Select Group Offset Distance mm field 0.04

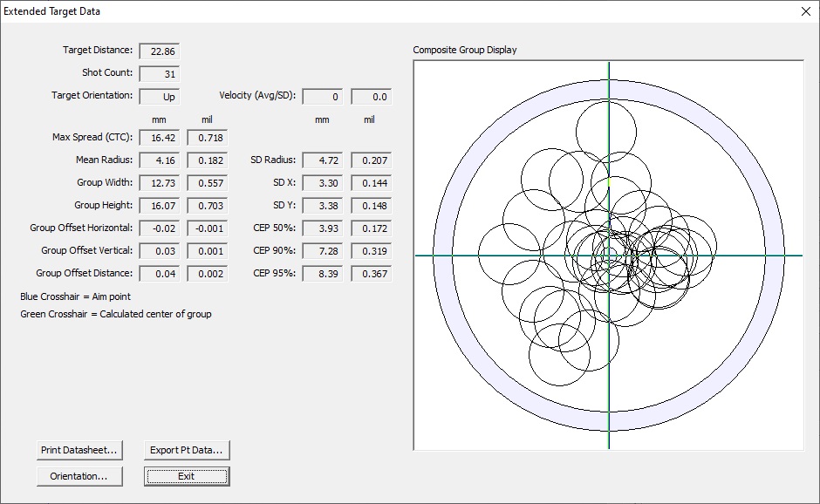pos(160,274)
